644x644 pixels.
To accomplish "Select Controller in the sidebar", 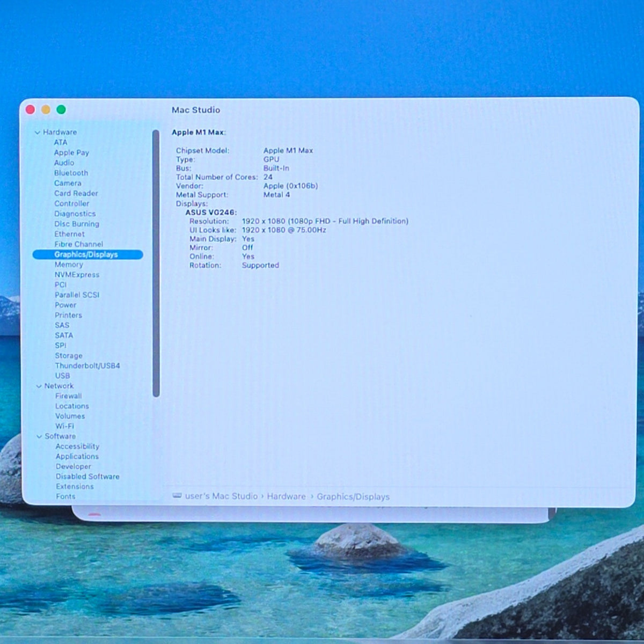I will point(72,203).
